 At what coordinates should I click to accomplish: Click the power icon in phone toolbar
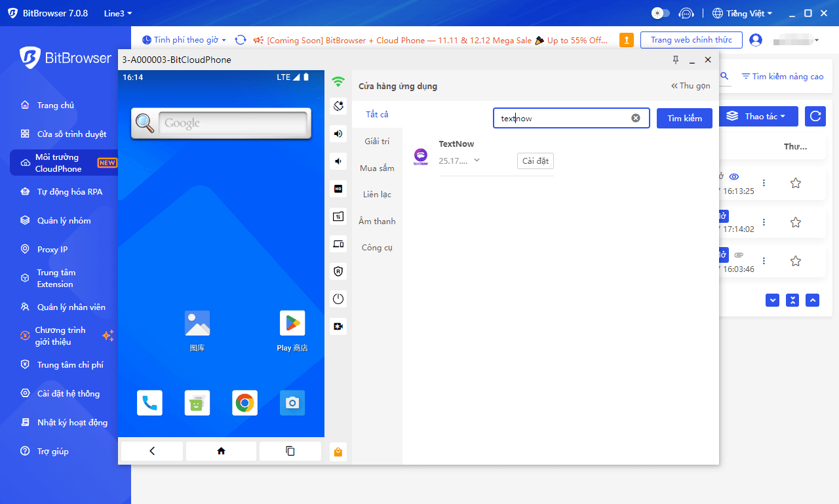[x=338, y=299]
